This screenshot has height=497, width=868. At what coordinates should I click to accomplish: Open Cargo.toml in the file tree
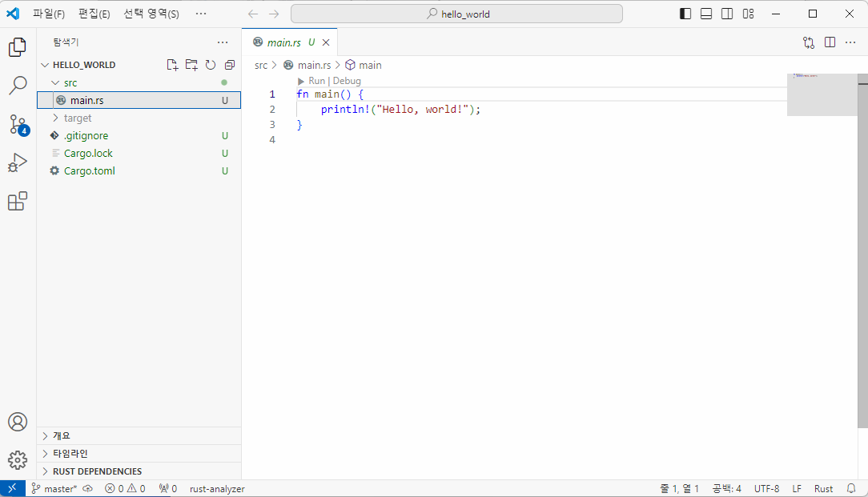click(x=139, y=171)
